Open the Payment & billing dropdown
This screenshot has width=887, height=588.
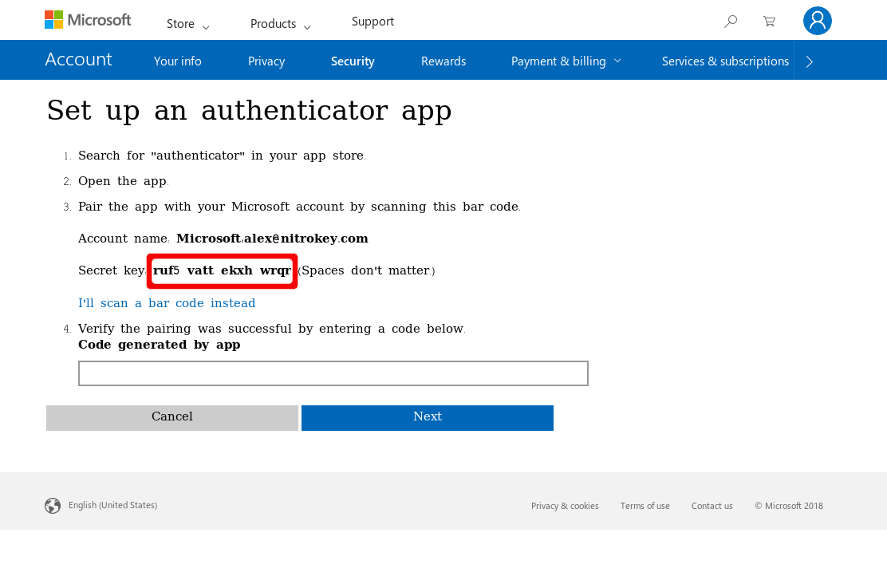[x=566, y=61]
